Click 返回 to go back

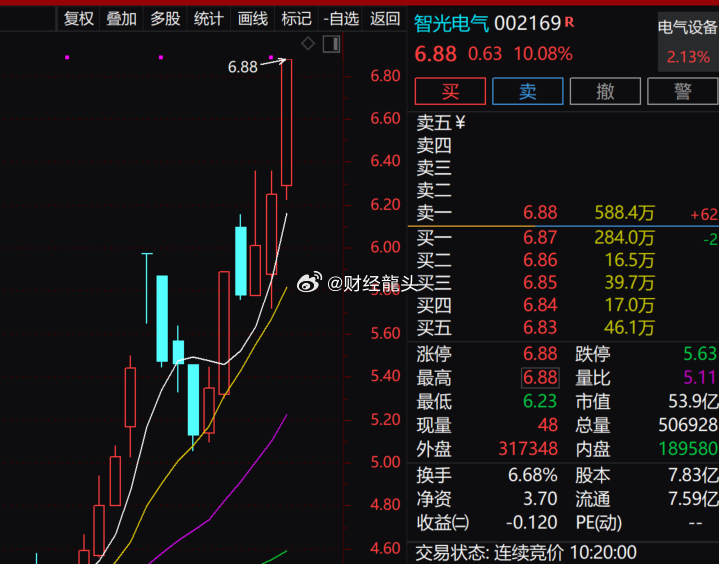pos(385,19)
